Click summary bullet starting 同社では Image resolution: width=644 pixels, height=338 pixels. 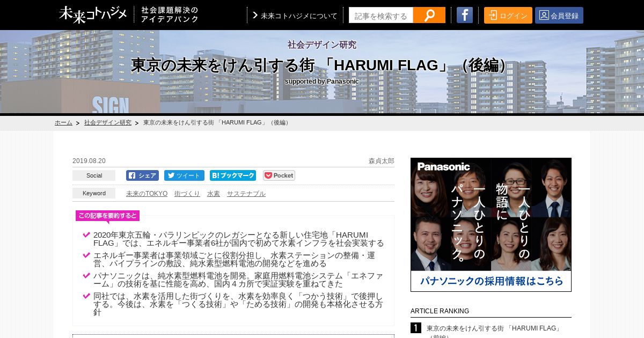[x=238, y=304]
